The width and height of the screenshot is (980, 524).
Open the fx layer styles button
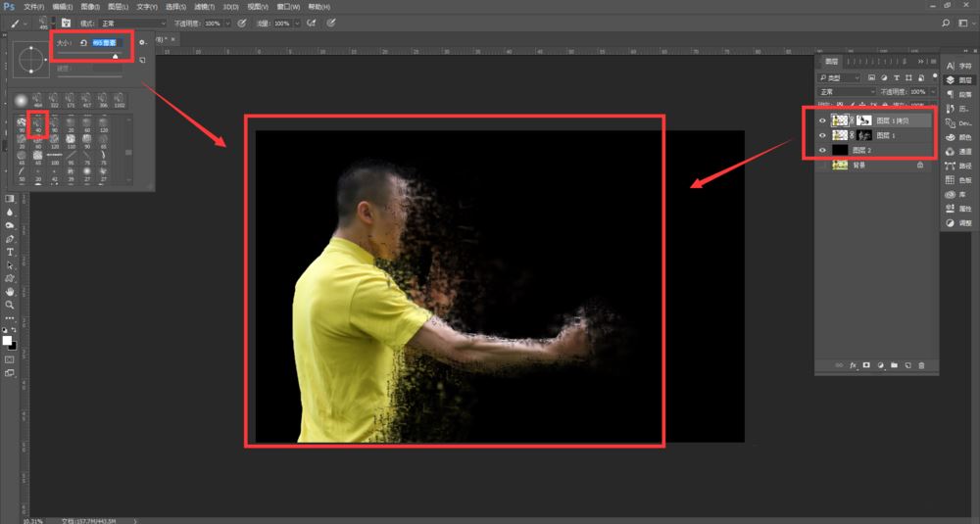(x=853, y=364)
